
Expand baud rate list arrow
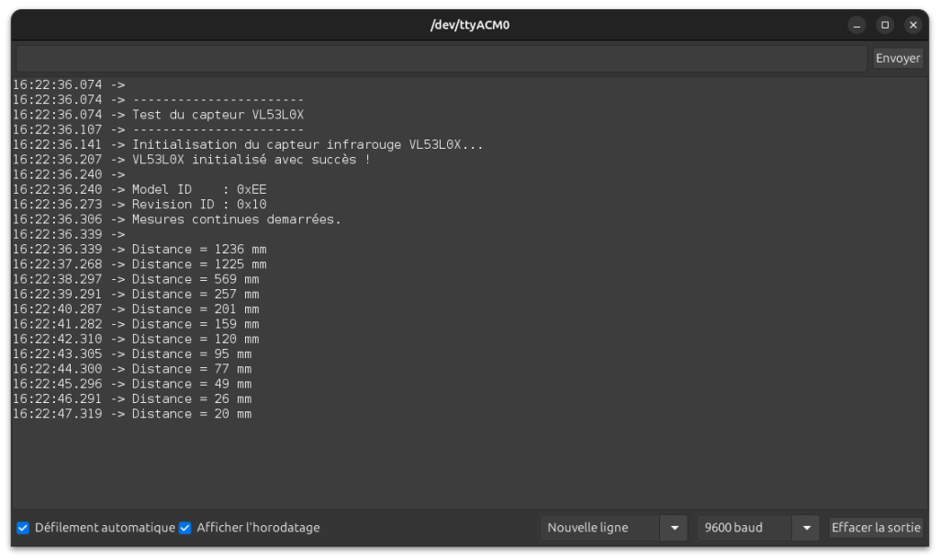point(806,528)
